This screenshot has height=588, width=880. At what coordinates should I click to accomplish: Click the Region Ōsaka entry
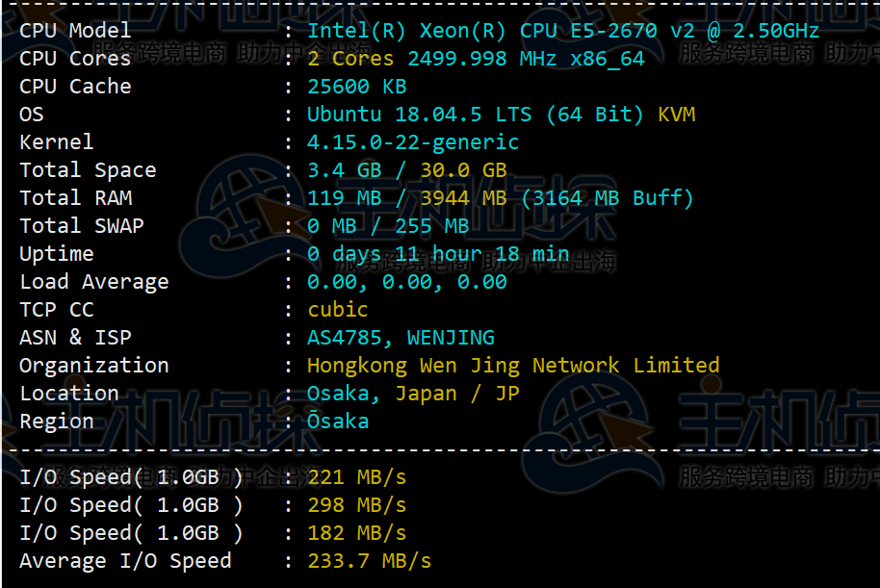click(x=338, y=421)
